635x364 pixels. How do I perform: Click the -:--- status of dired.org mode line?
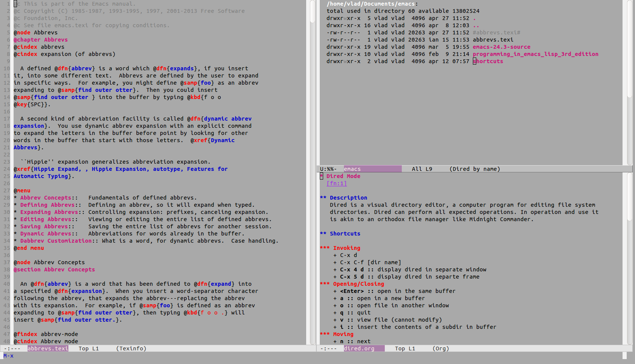[x=328, y=349]
